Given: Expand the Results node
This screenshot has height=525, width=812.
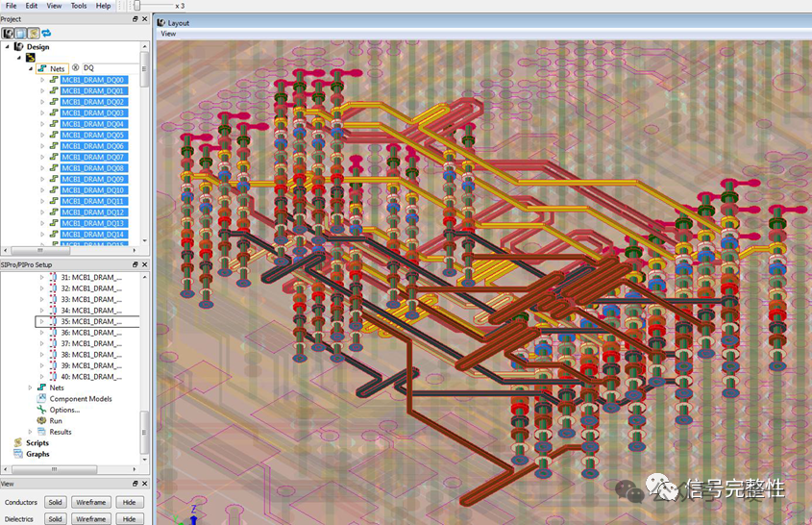Looking at the screenshot, I should 30,432.
